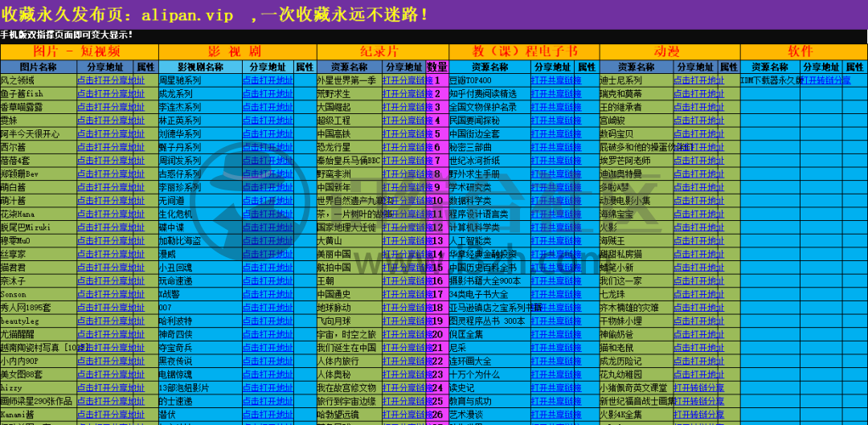This screenshot has height=425, width=868.
Task: Open the share link for 中国高铁
Action: (x=407, y=134)
